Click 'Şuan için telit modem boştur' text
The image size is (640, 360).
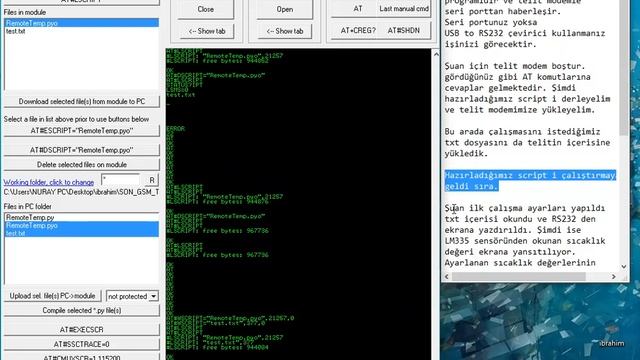(516, 66)
